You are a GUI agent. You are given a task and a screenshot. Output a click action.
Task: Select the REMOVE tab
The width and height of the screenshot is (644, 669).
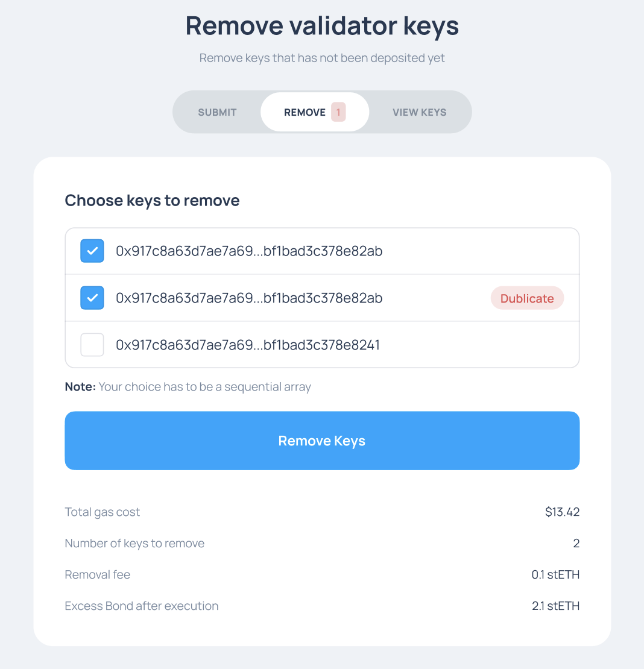click(305, 112)
